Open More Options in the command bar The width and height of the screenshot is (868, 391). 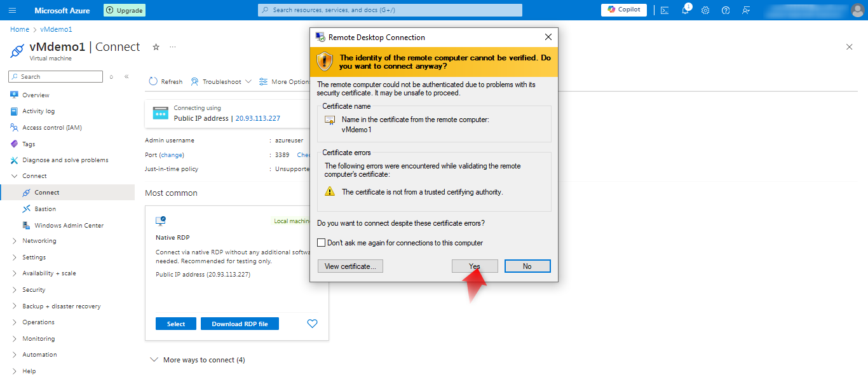(284, 81)
